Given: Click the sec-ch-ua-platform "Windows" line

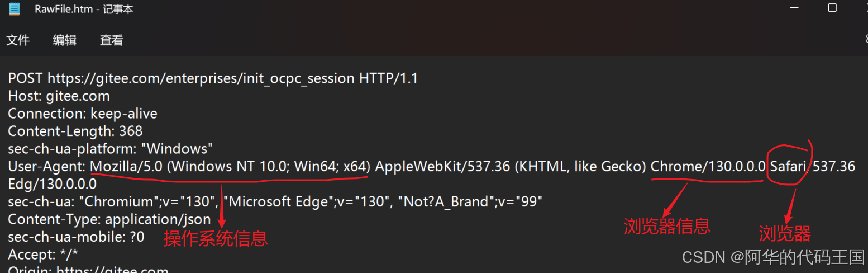Looking at the screenshot, I should pos(111,149).
